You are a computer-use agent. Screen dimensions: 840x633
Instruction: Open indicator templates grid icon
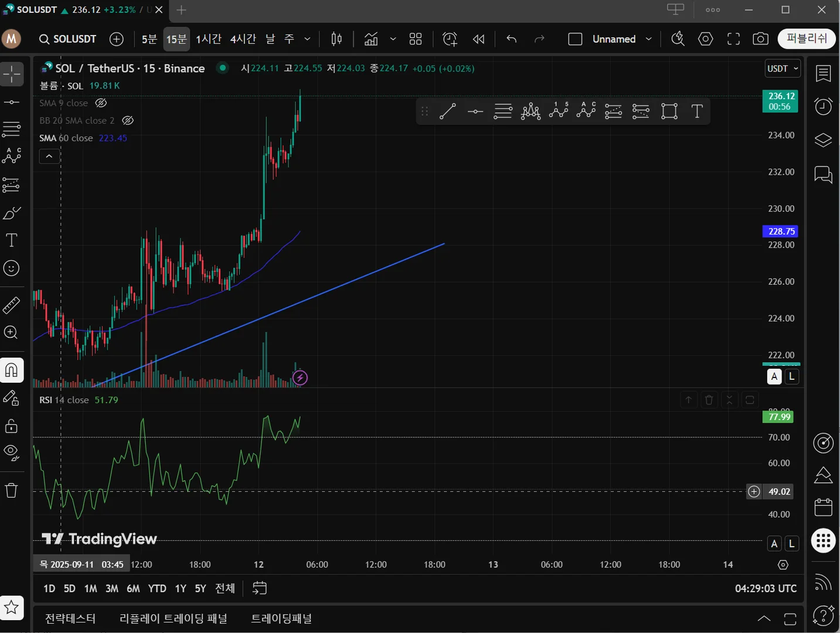(x=416, y=39)
